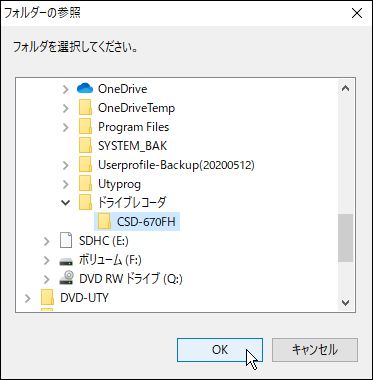
Task: Confirm the folder with OK button
Action: coord(220,350)
